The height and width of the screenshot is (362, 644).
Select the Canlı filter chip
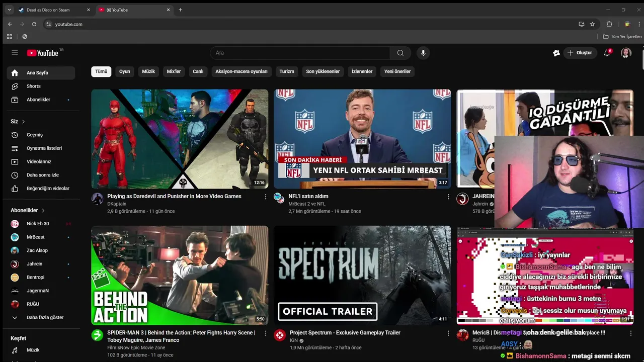click(198, 71)
